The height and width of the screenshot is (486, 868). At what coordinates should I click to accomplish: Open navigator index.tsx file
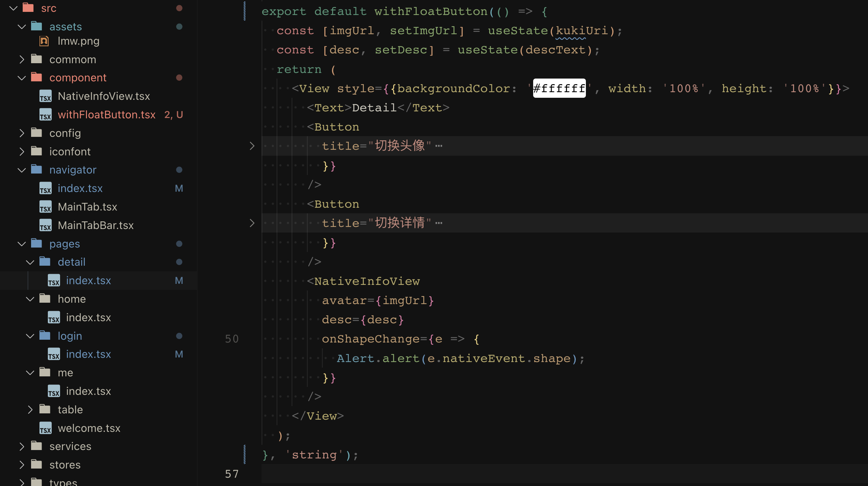80,188
